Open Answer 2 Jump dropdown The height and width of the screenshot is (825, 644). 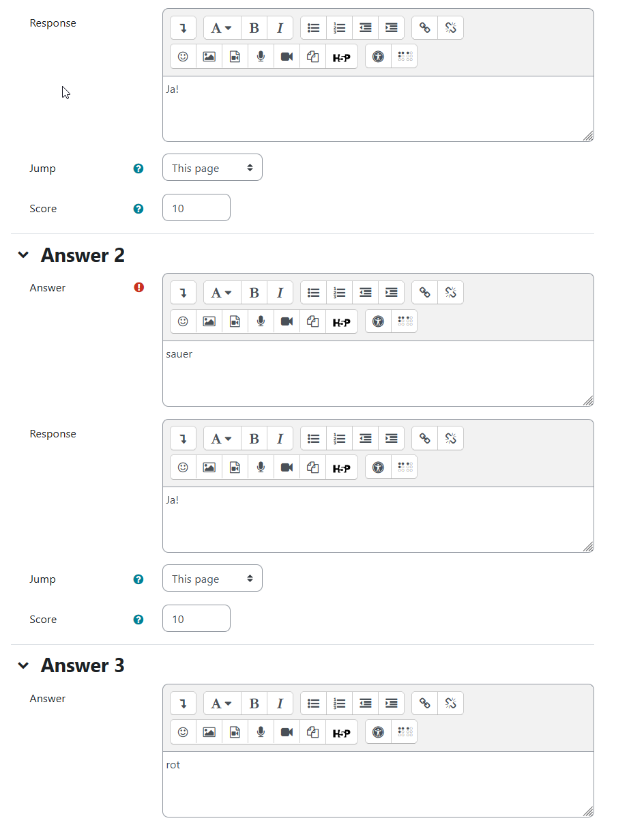click(212, 579)
